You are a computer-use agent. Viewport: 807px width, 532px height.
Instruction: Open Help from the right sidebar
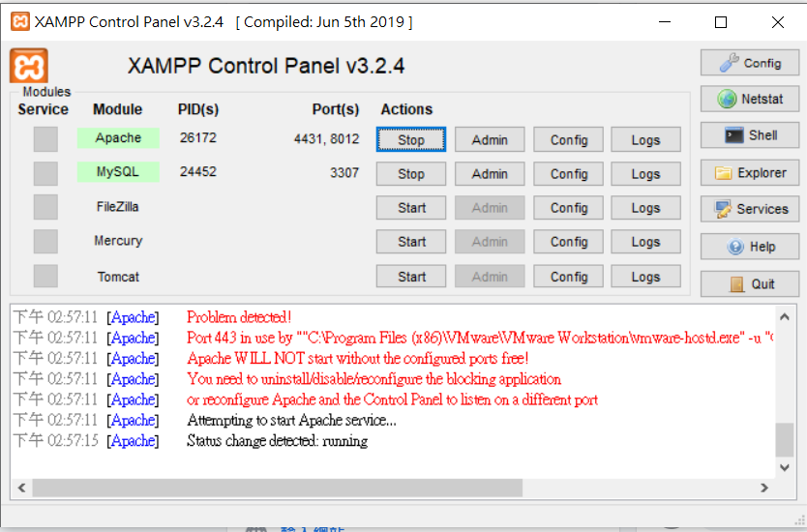[750, 247]
